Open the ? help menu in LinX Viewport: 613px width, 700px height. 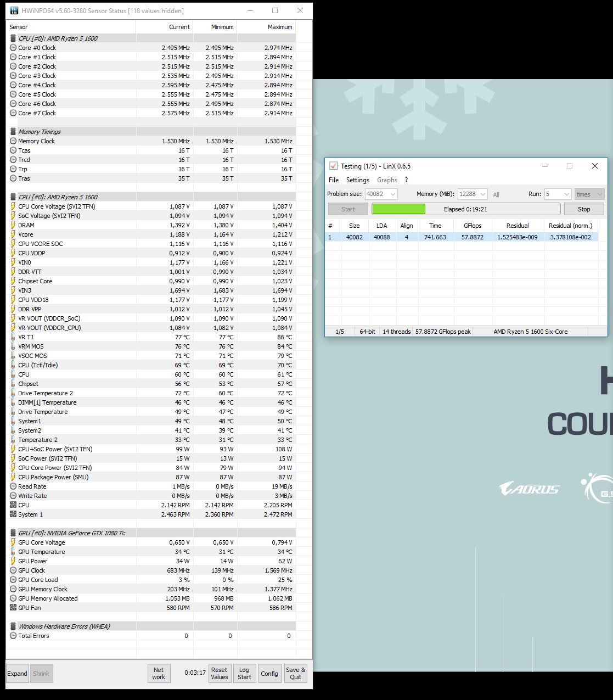406,180
